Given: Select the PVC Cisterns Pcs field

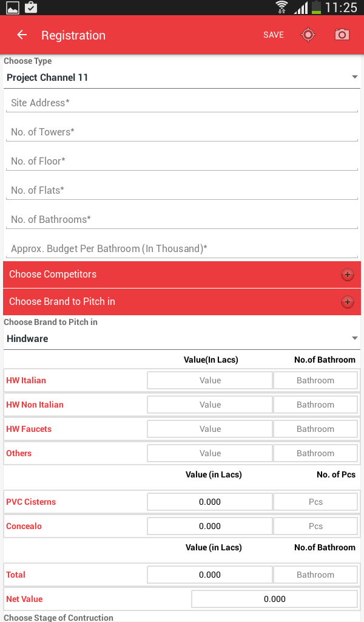Looking at the screenshot, I should [315, 502].
